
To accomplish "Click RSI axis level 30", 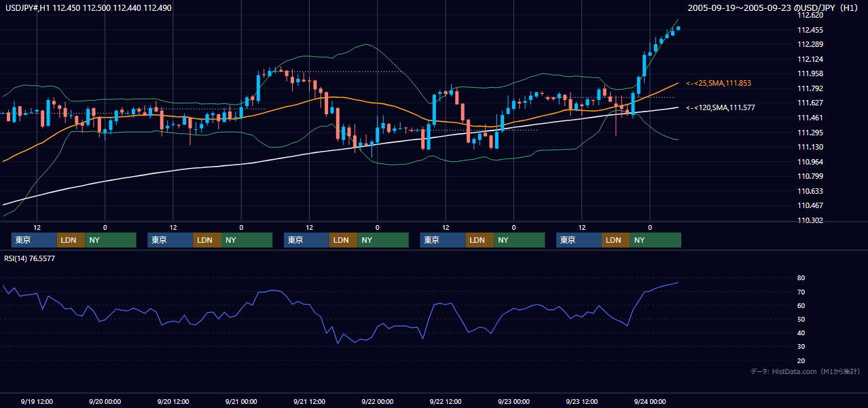I will 801,347.
